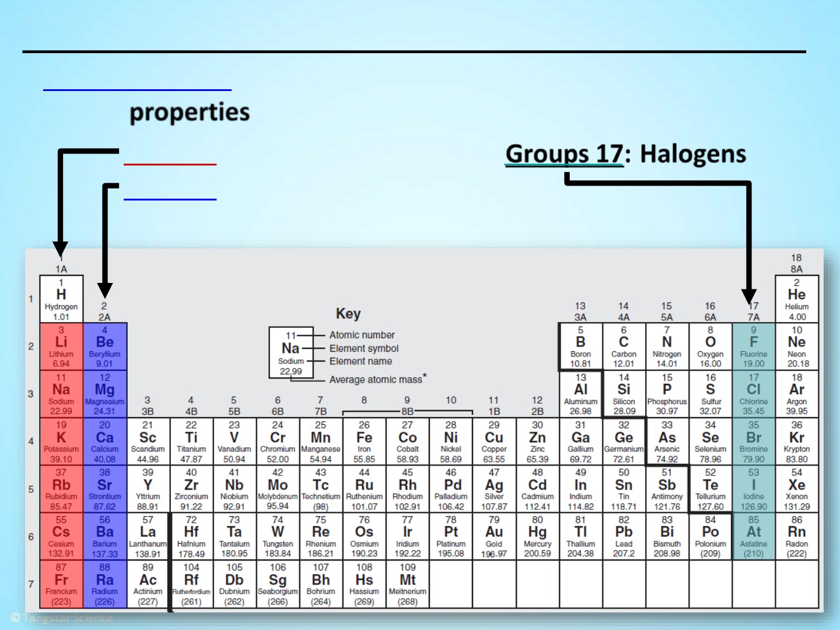Screen dimensions: 840x630
Task: Click the Phosphorus element cell
Action: point(667,394)
